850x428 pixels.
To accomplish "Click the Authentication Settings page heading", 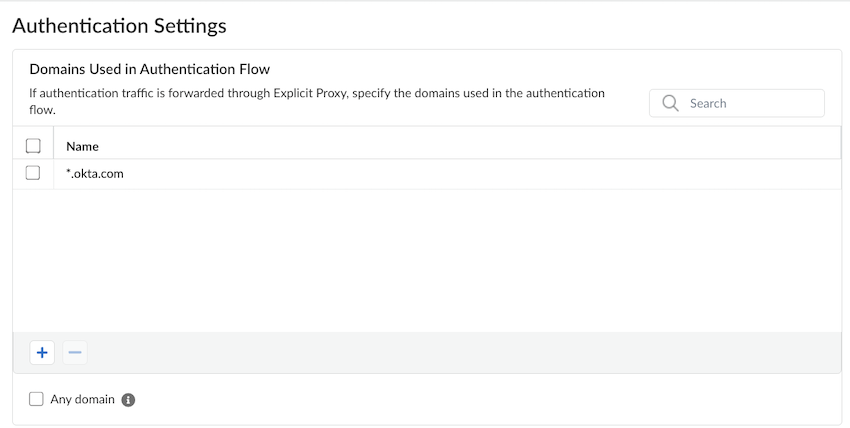I will [119, 26].
